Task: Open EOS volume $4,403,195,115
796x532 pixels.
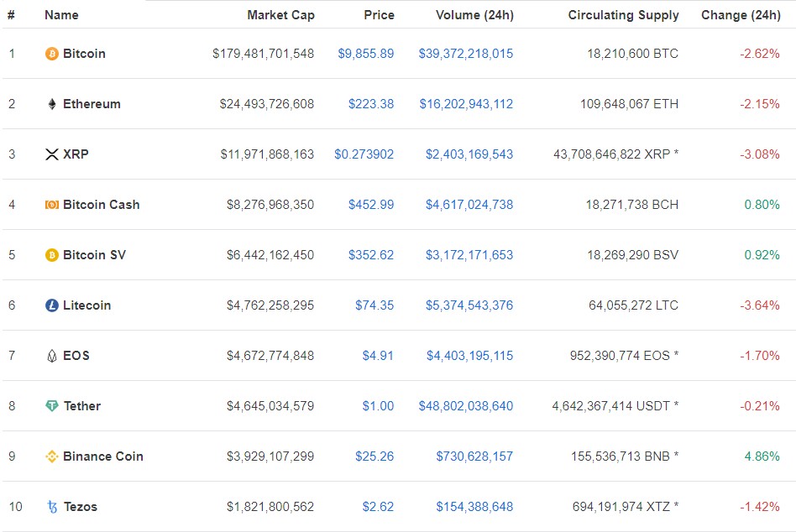Action: pos(470,356)
